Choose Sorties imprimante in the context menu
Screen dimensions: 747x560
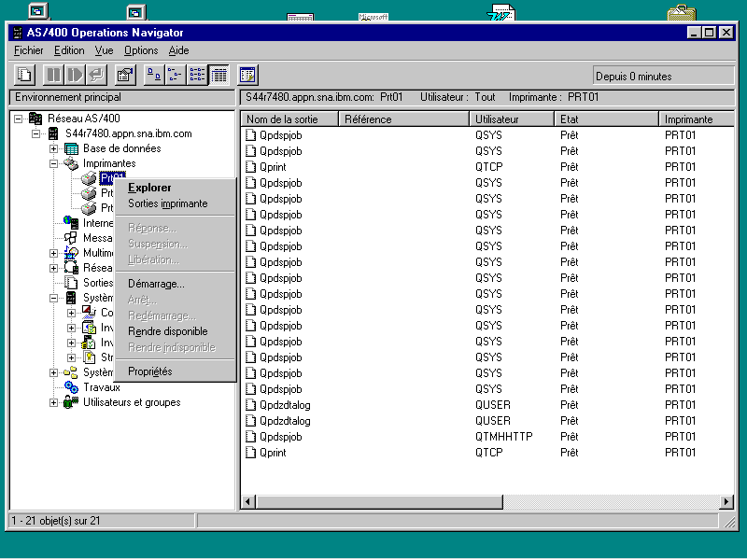(176, 203)
